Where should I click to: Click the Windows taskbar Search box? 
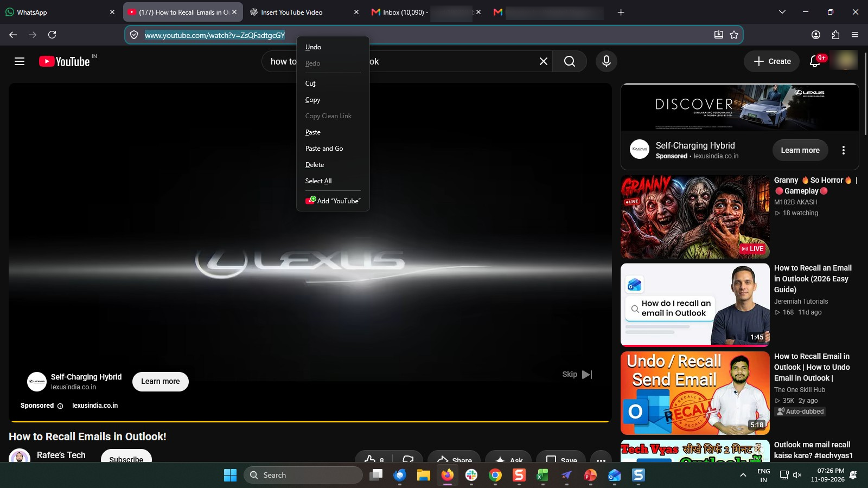pyautogui.click(x=303, y=475)
